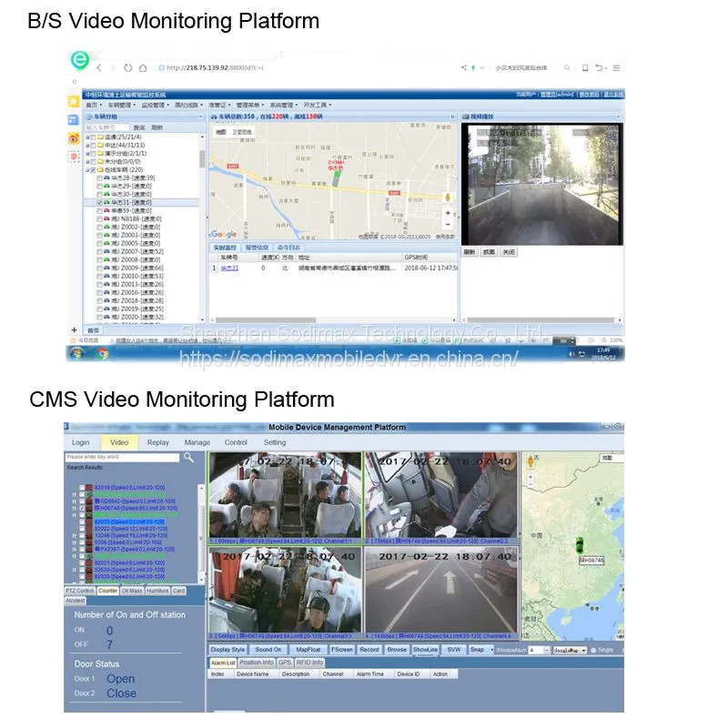The height and width of the screenshot is (728, 728).
Task: Uncheck the CMS device H06748 checkbox
Action: 82,509
